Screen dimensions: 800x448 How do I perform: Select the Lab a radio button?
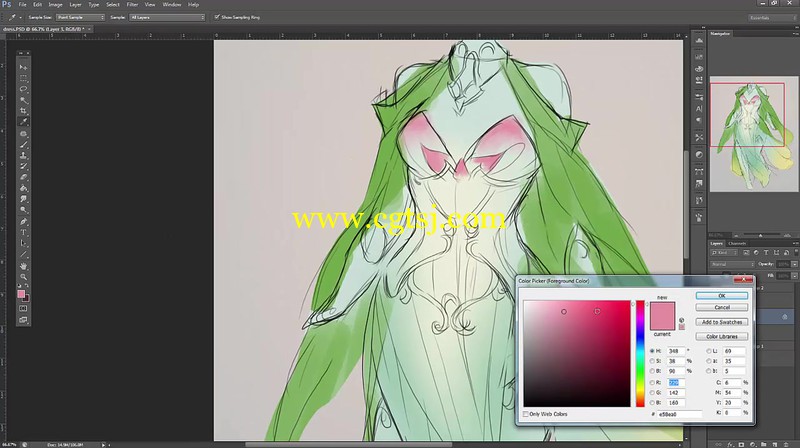pyautogui.click(x=709, y=361)
